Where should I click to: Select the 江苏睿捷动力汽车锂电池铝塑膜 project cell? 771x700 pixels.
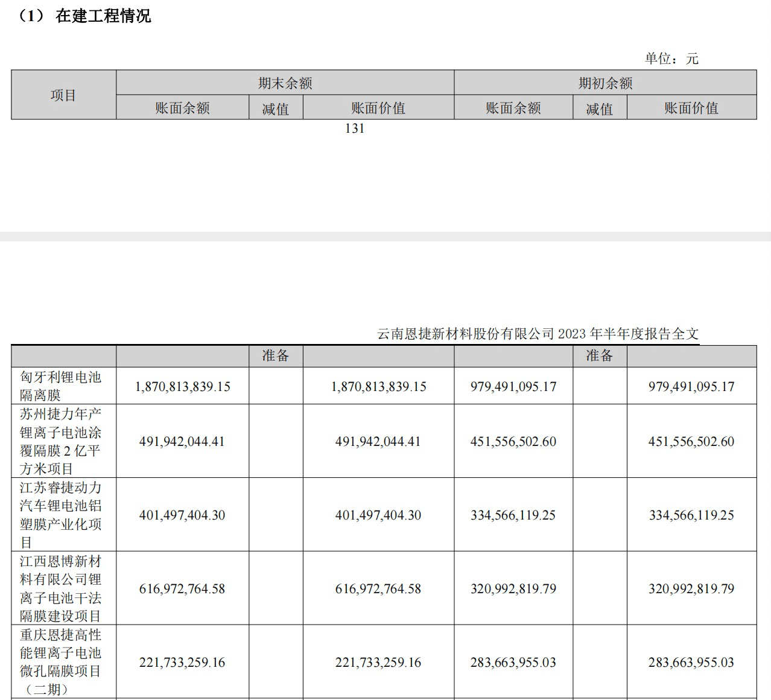(60, 515)
